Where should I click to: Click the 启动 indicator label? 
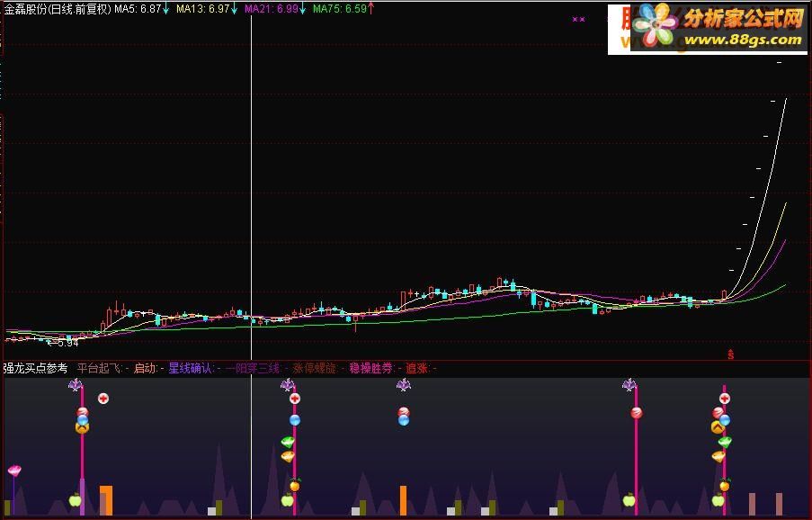(x=145, y=368)
